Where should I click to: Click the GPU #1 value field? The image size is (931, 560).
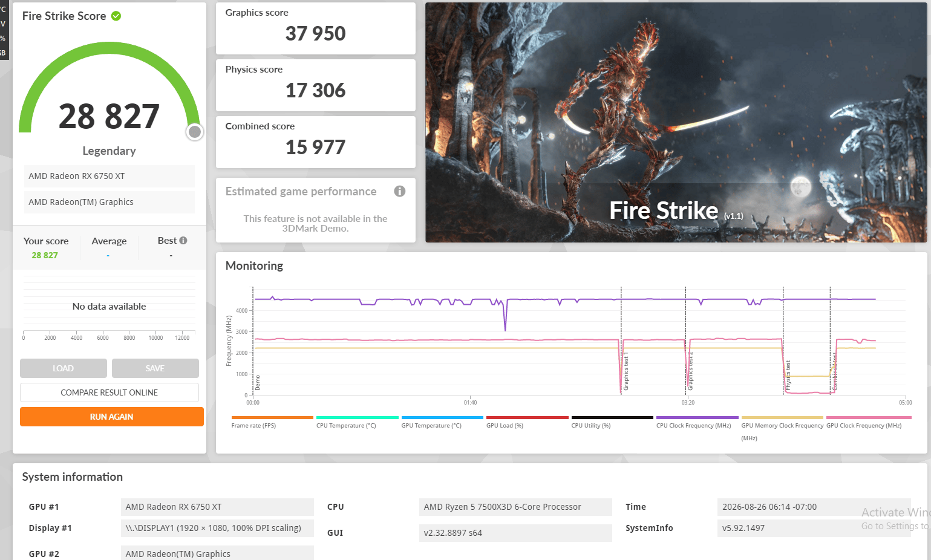[x=217, y=507]
